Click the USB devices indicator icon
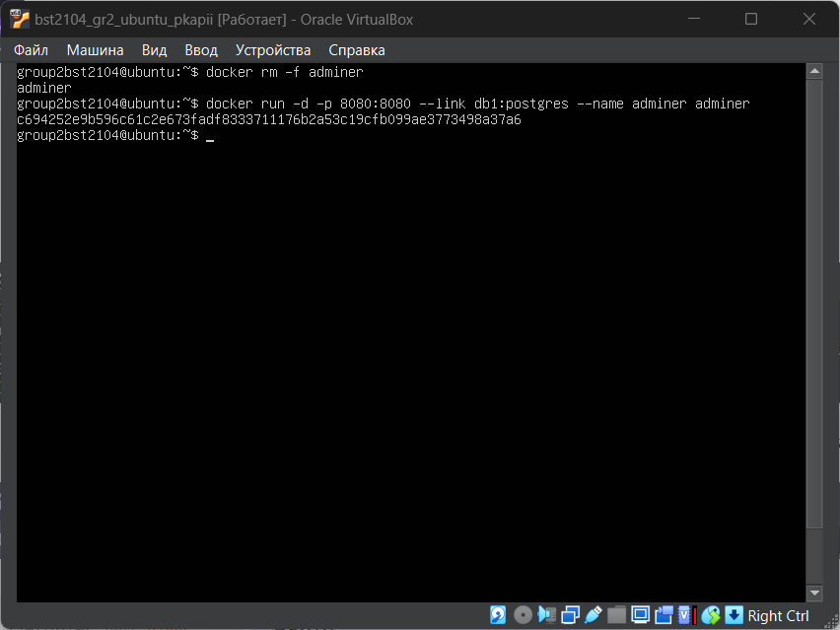This screenshot has height=630, width=840. [x=594, y=615]
